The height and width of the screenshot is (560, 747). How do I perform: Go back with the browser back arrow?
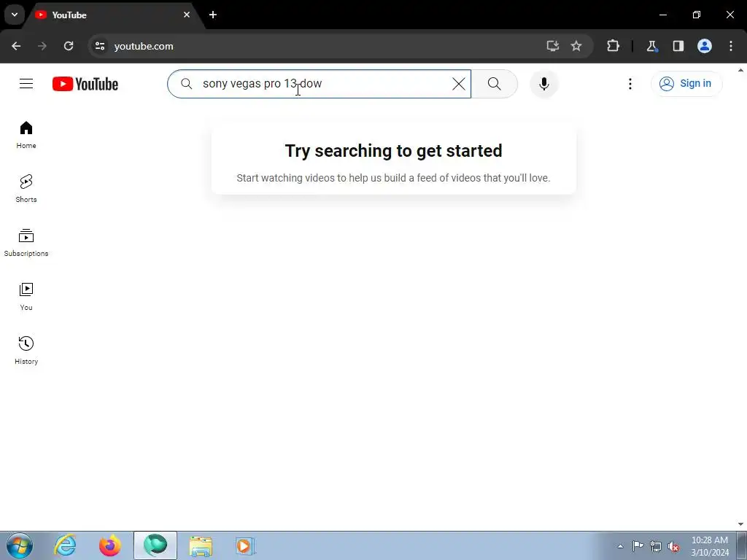(x=16, y=46)
